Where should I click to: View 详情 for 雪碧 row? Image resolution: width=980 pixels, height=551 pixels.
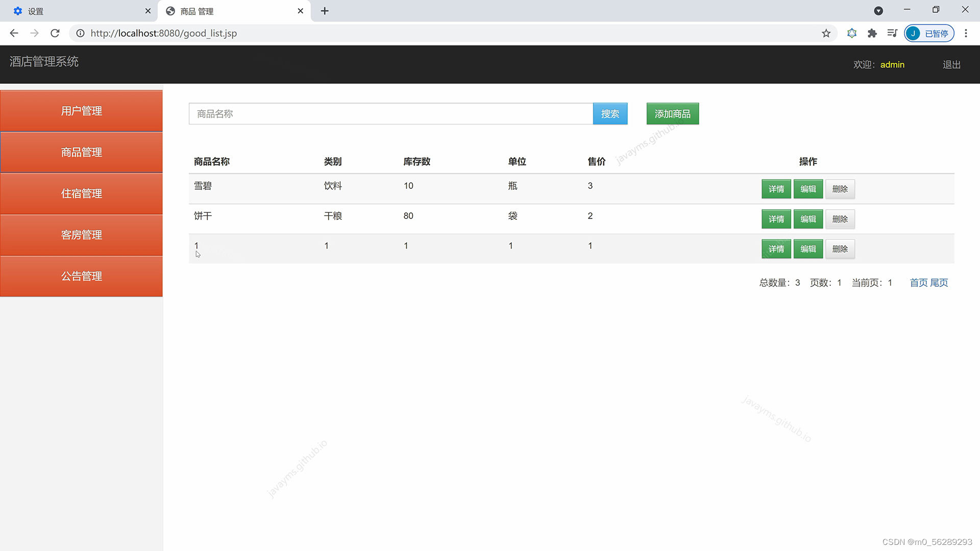(776, 189)
